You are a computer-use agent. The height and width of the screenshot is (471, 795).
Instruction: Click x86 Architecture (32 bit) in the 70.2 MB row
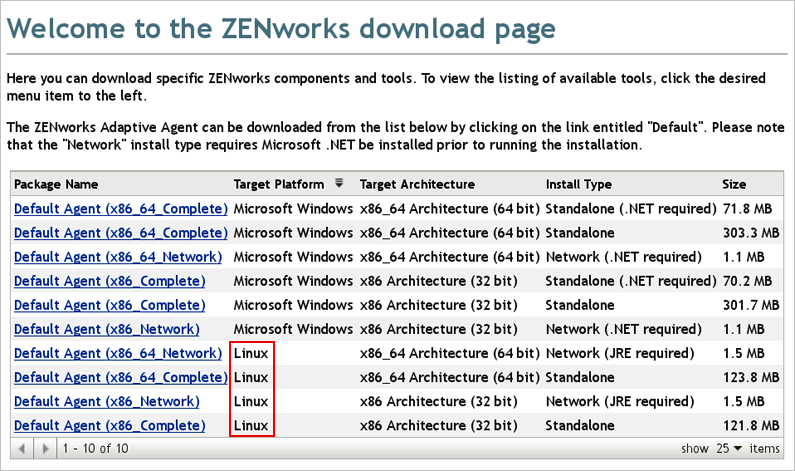tap(439, 281)
